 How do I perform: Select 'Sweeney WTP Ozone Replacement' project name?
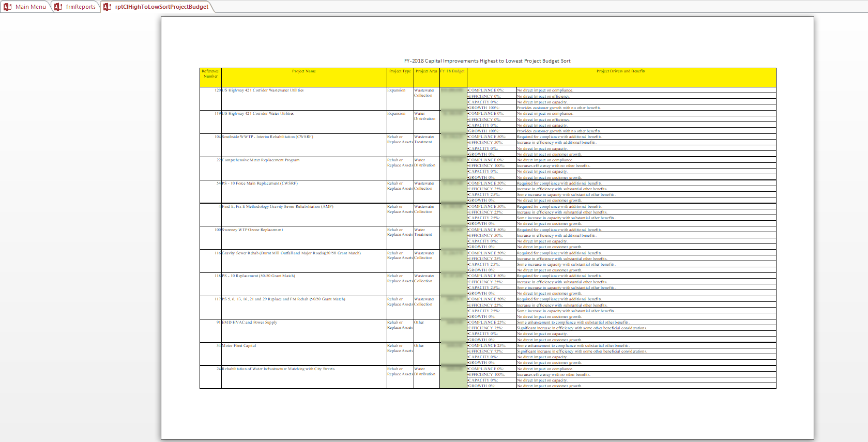pyautogui.click(x=253, y=230)
